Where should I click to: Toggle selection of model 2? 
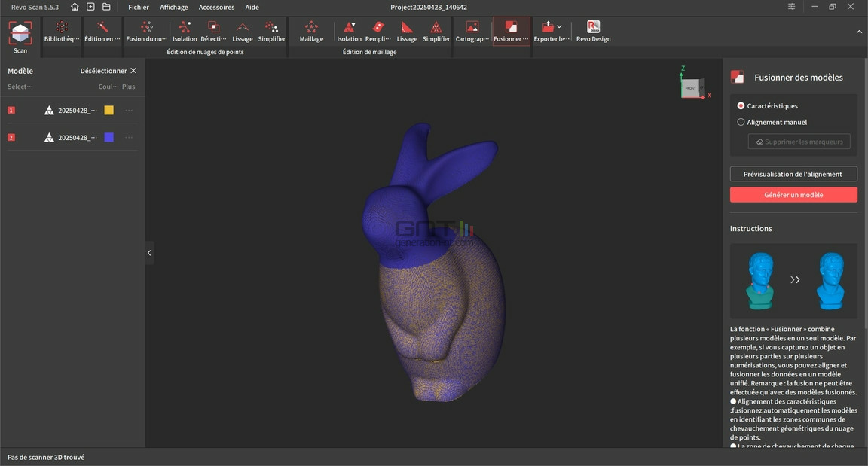pos(11,137)
